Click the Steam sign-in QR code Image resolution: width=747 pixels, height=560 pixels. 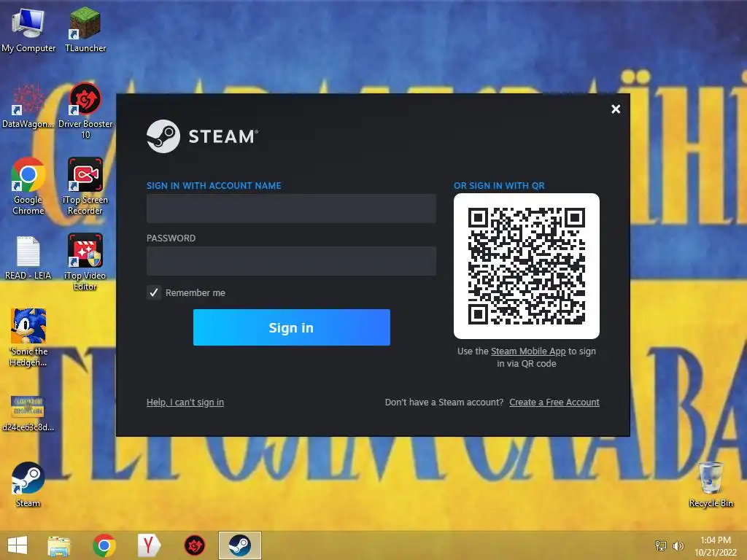(527, 265)
